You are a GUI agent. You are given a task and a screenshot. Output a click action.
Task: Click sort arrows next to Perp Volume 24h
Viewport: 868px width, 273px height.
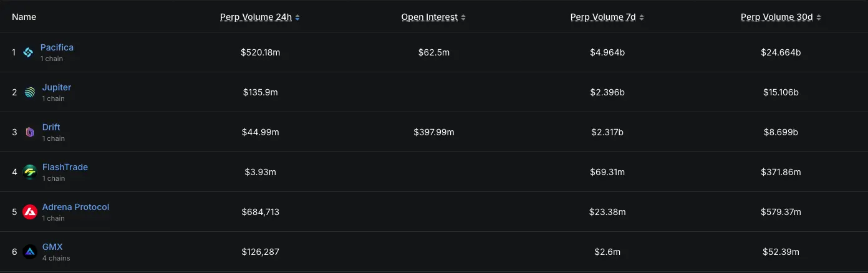click(297, 17)
